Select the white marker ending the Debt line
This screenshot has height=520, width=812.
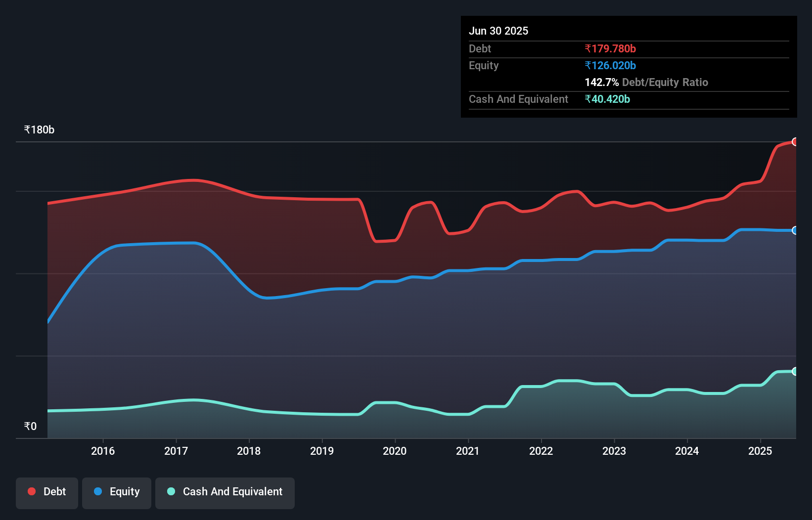(x=796, y=142)
